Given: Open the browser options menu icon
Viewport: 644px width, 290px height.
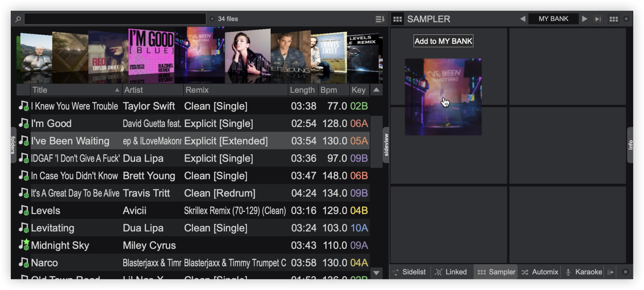Looking at the screenshot, I should pyautogui.click(x=379, y=19).
